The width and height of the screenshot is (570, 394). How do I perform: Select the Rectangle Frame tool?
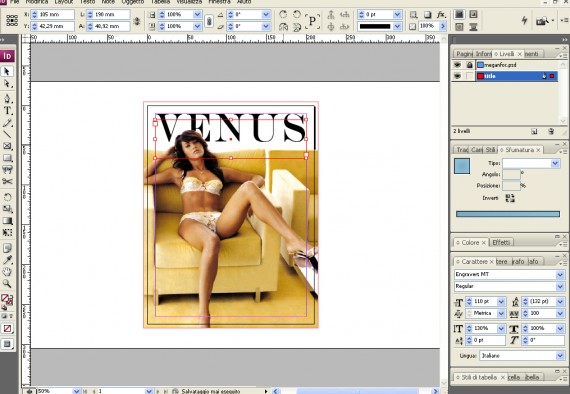(x=7, y=146)
